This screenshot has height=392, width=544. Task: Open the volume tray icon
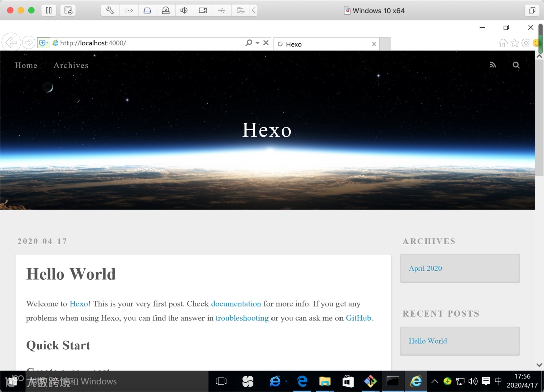coord(473,381)
